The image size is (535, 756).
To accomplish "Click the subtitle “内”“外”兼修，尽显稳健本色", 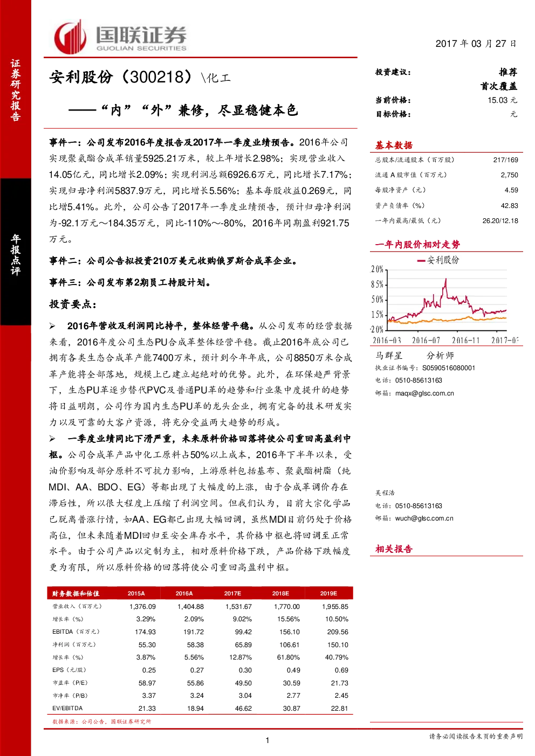I will (198, 110).
